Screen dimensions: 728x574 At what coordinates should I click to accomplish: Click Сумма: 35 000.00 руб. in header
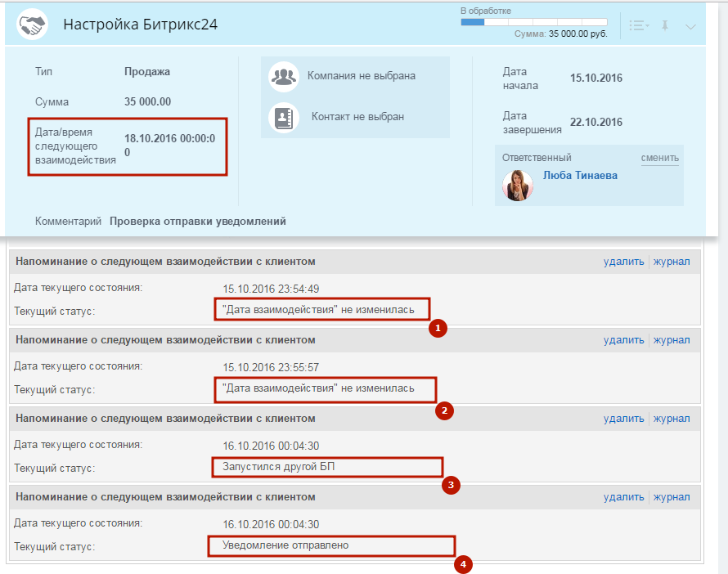(x=561, y=34)
